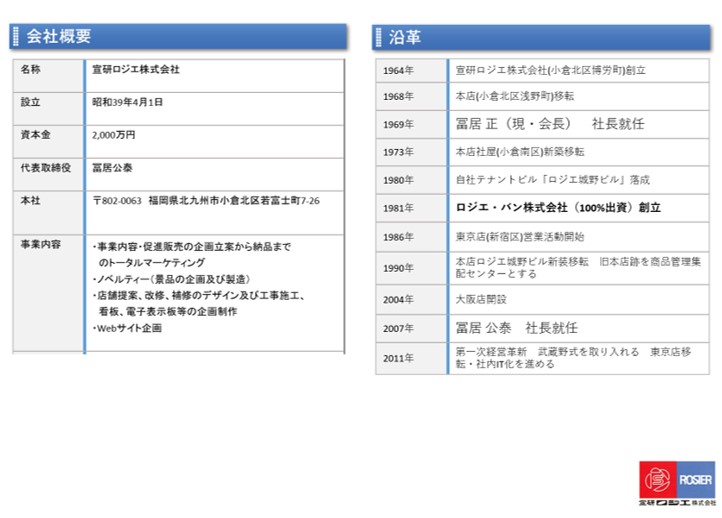Select the bold entry ロジエ・バン株式会社 創立

click(x=558, y=208)
